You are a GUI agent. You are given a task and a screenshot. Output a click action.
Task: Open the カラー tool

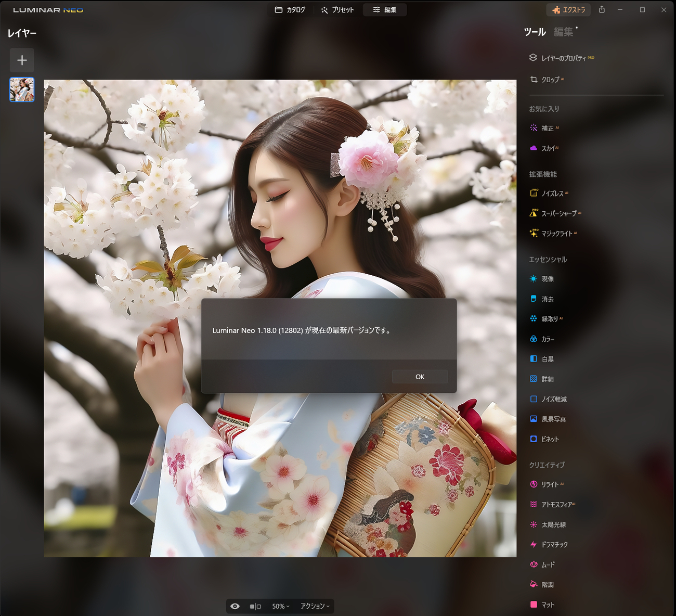542,339
